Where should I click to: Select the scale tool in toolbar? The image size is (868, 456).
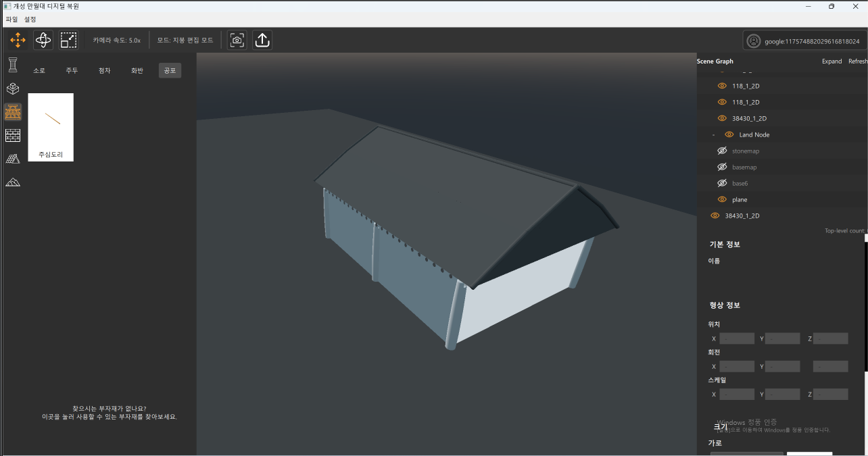click(x=68, y=41)
